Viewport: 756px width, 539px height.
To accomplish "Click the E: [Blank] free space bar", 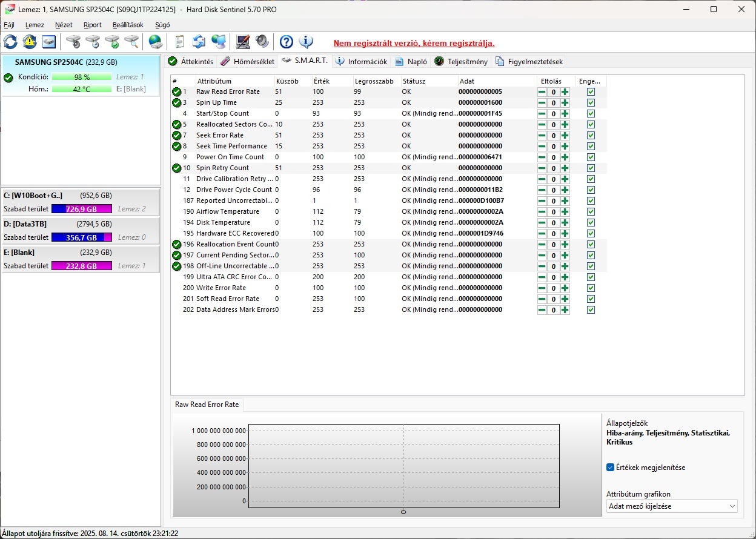I will [x=81, y=266].
